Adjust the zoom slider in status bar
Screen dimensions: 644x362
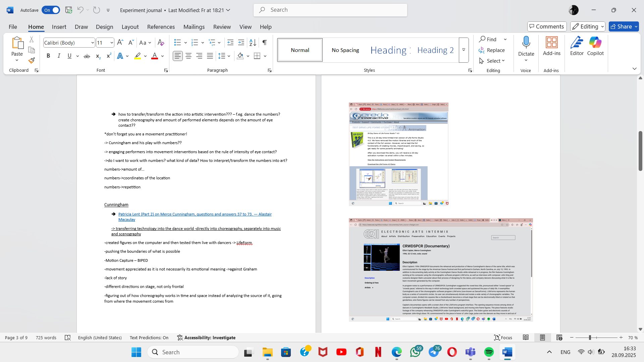click(x=590, y=338)
